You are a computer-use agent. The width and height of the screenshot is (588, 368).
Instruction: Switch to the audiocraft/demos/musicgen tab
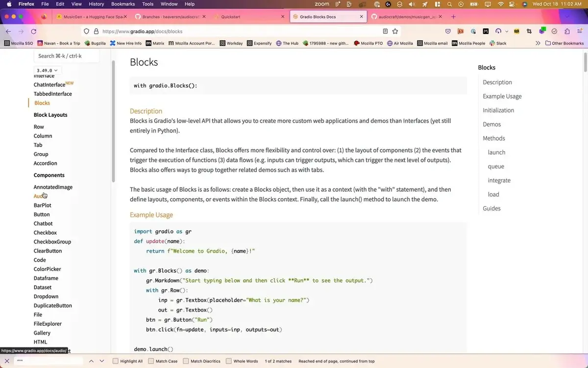(x=406, y=17)
